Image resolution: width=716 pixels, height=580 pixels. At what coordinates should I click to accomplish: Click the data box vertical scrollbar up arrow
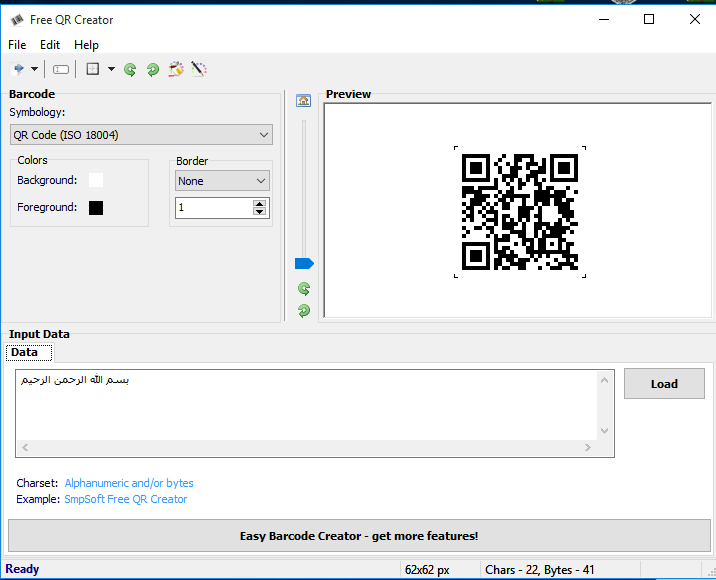pos(605,380)
